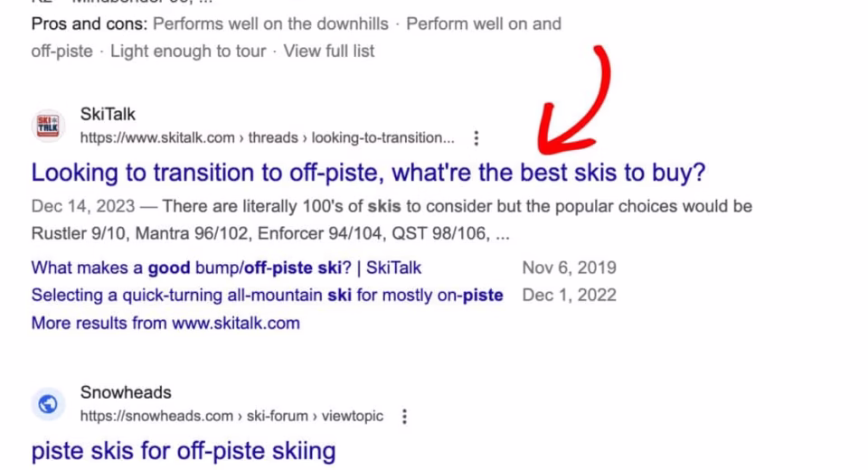Open three-dot menu beside SkiTalk URL
The height and width of the screenshot is (470, 868).
[x=476, y=138]
